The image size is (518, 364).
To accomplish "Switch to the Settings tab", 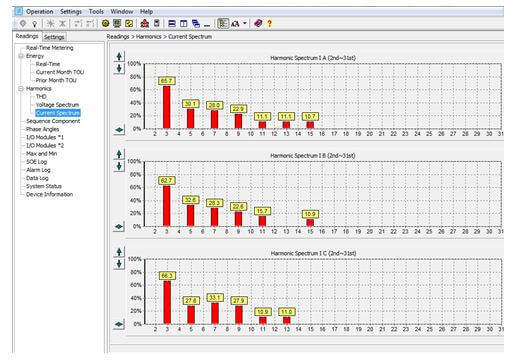I will (x=54, y=37).
